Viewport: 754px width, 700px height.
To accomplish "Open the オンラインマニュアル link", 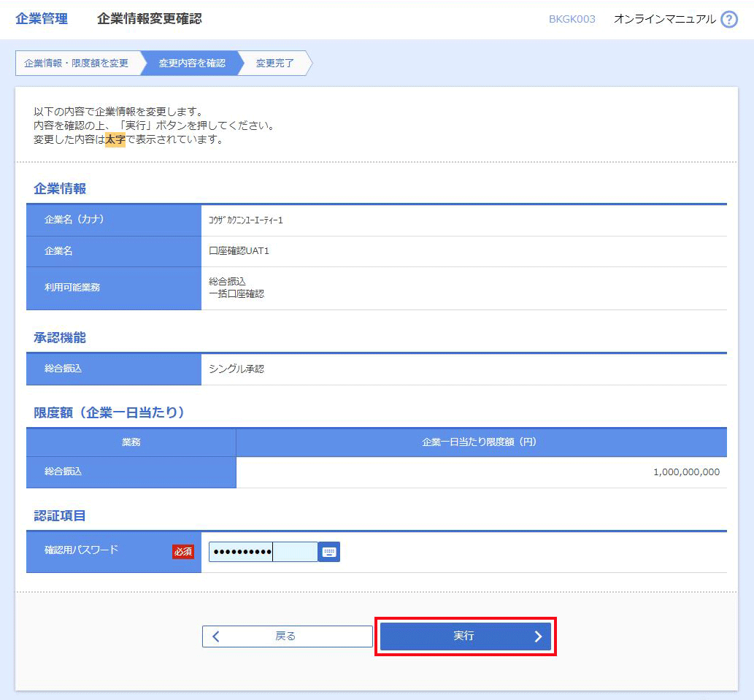I will 664,20.
